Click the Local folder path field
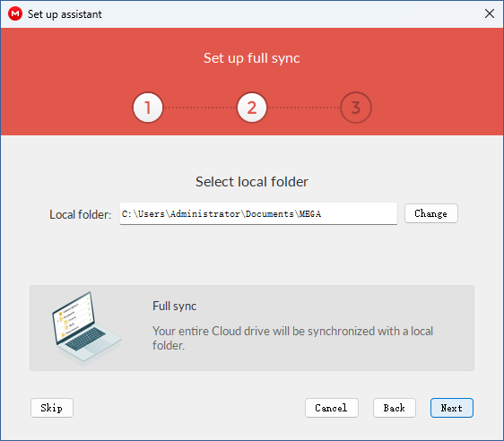 coord(258,213)
